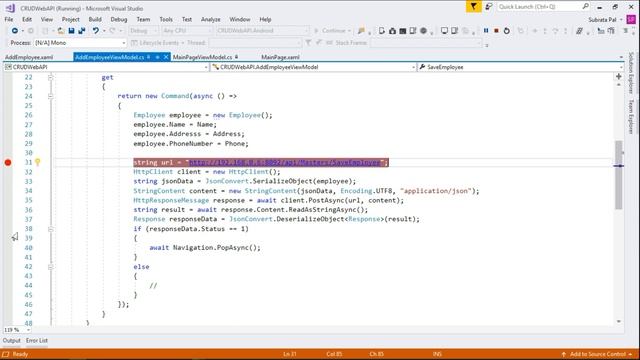Click the scrollbar up arrow in the editor
640x360 pixels.
coord(619,85)
